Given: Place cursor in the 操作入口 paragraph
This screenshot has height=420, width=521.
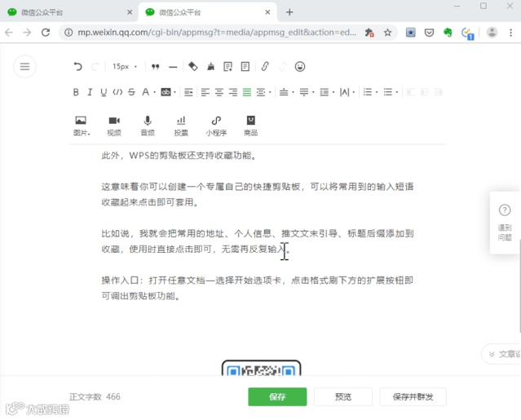Looking at the screenshot, I should (258, 288).
